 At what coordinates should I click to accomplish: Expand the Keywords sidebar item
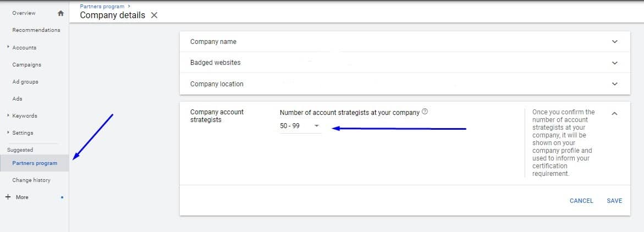coord(8,116)
